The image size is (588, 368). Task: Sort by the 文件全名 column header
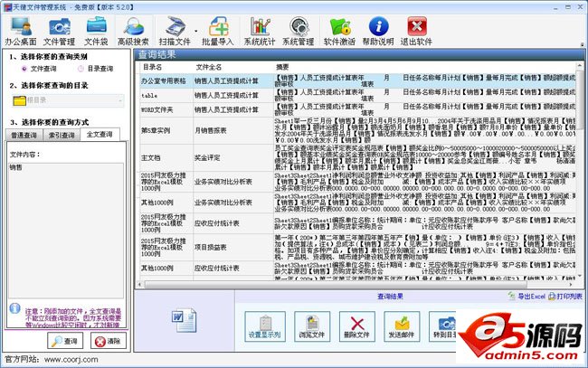pyautogui.click(x=209, y=67)
